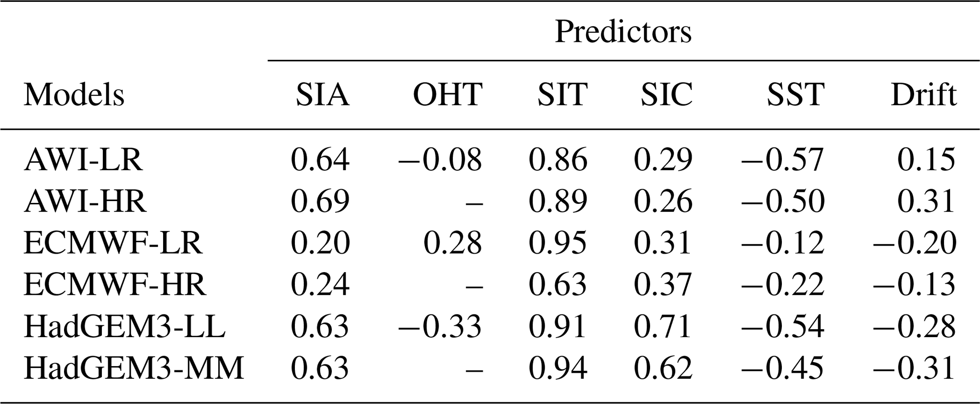Click the SIT column header
The width and height of the screenshot is (980, 404).
point(562,94)
